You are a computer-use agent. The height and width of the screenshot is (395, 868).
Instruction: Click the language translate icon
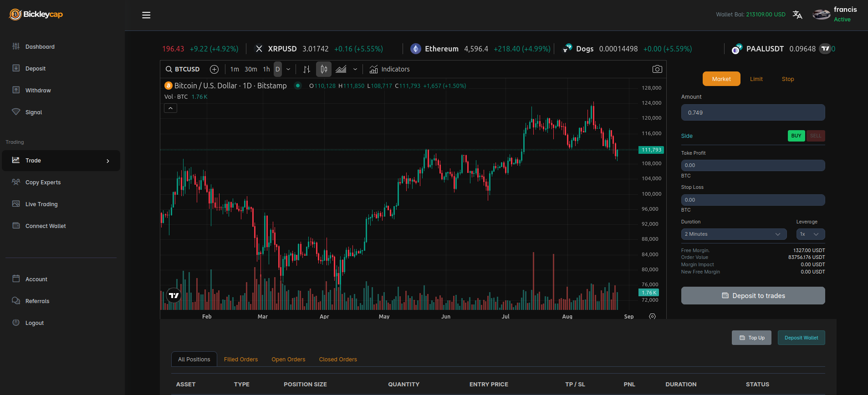pos(797,15)
